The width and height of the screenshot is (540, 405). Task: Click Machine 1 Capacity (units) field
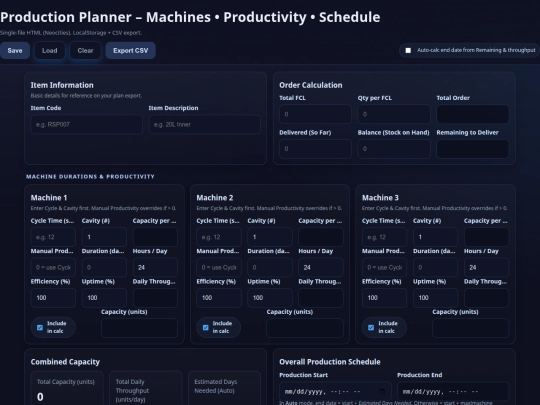click(139, 328)
